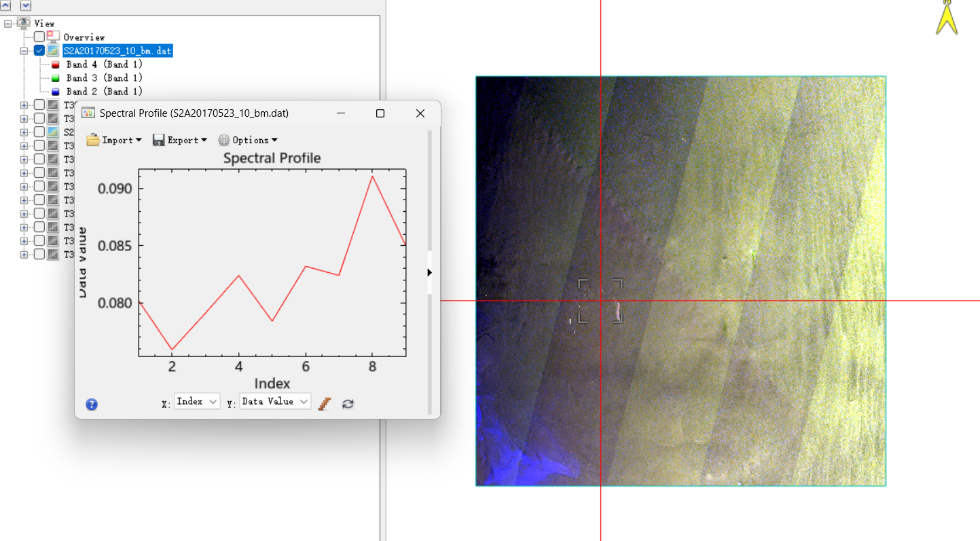This screenshot has width=980, height=541.
Task: Uncheck the S2A20170523_10_bm.dat layer checkbox
Action: (39, 50)
